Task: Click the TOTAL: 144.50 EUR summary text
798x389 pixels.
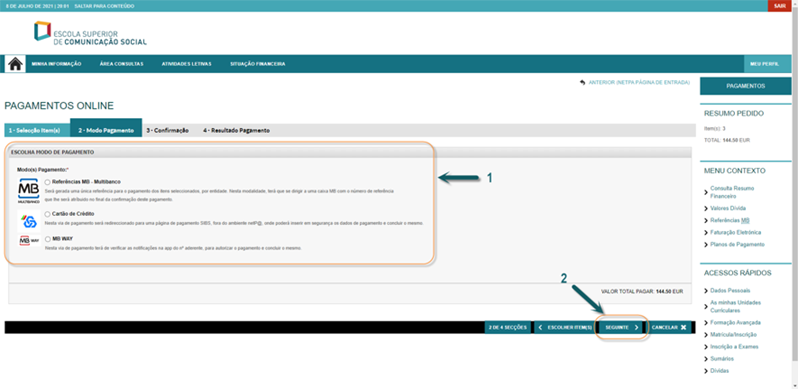Action: 727,140
